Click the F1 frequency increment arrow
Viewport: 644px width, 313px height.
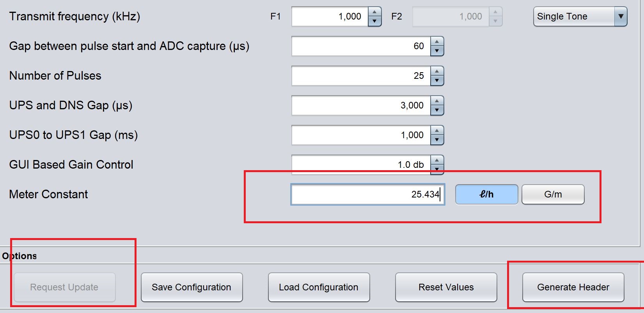click(x=374, y=12)
